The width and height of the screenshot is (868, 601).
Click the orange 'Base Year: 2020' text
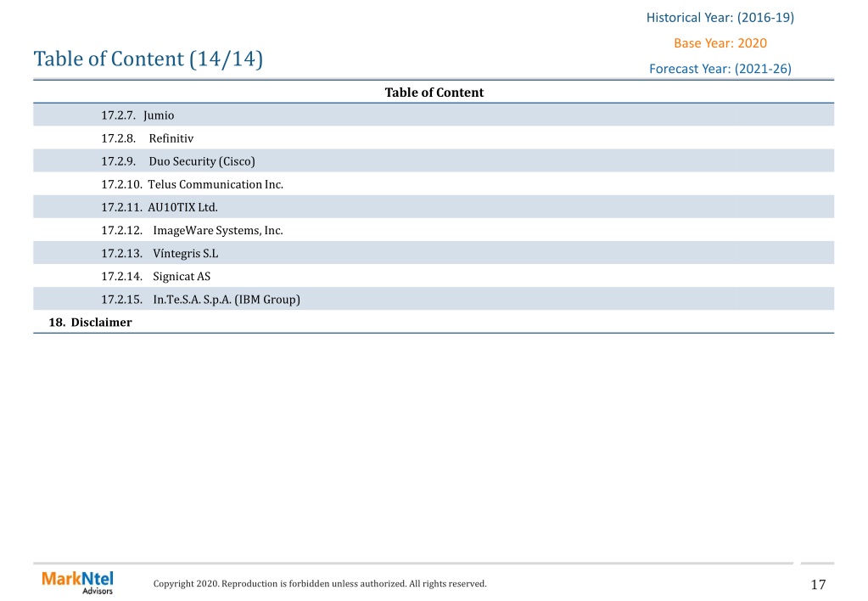point(720,43)
